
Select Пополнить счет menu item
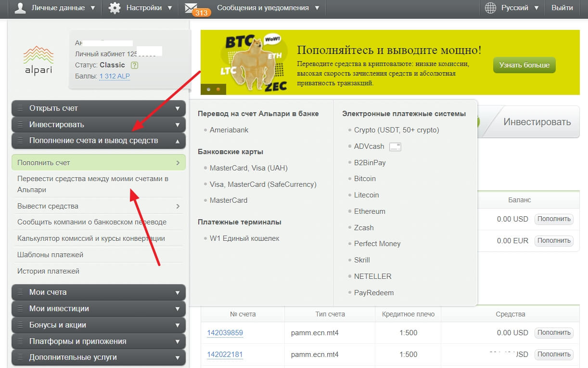point(99,163)
